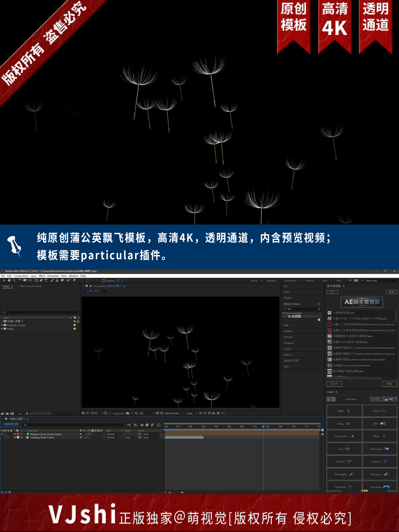Expand Floating Seed 1.mov layer properties

[x=15, y=437]
